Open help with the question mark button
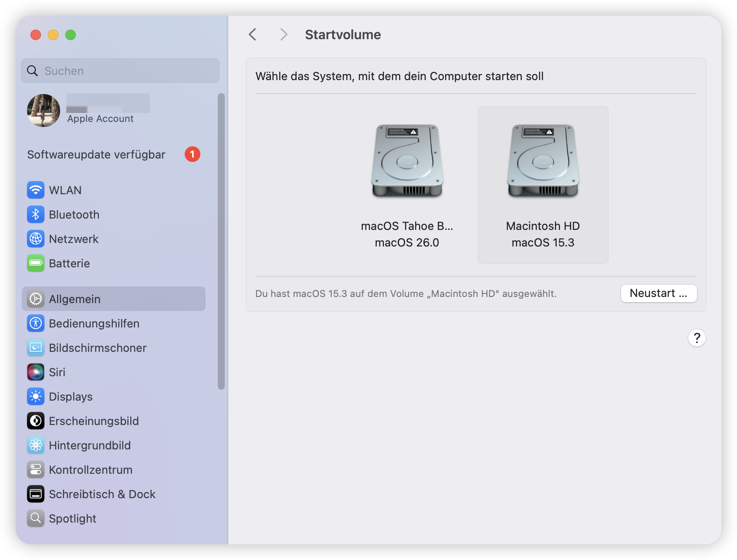The width and height of the screenshot is (737, 560). point(697,338)
